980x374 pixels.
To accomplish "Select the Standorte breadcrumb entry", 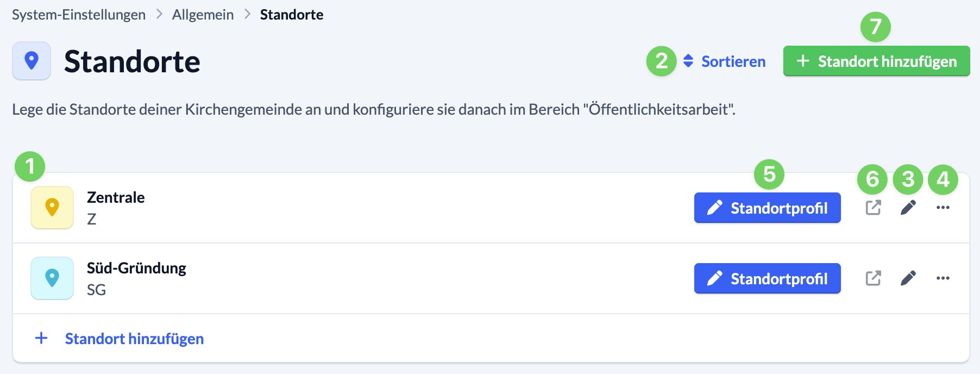I will point(291,14).
